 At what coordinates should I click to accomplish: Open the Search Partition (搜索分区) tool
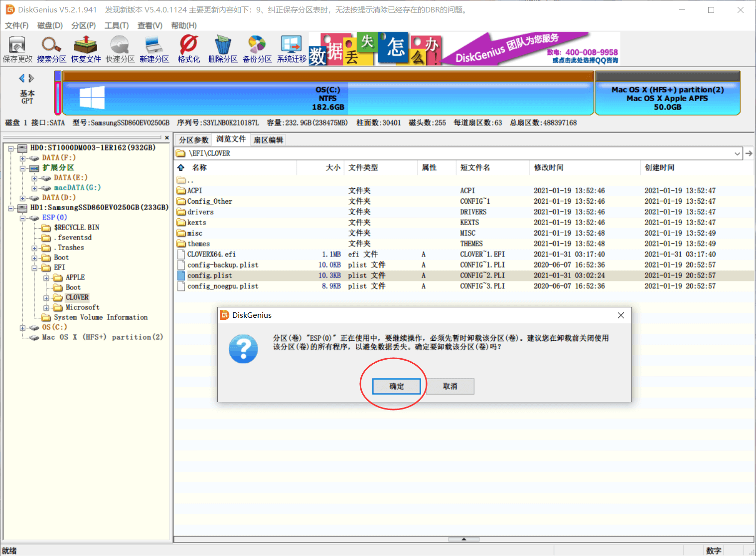pos(51,49)
